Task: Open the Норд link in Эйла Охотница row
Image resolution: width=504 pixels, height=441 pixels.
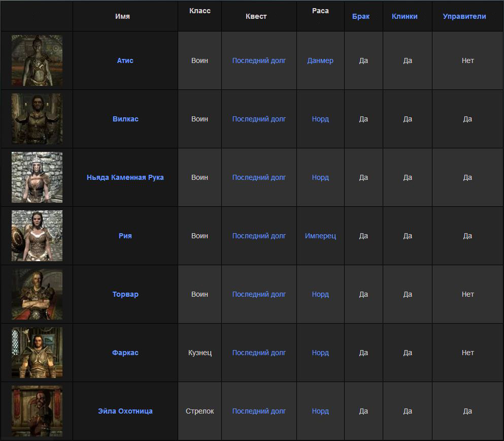Action: pyautogui.click(x=320, y=411)
